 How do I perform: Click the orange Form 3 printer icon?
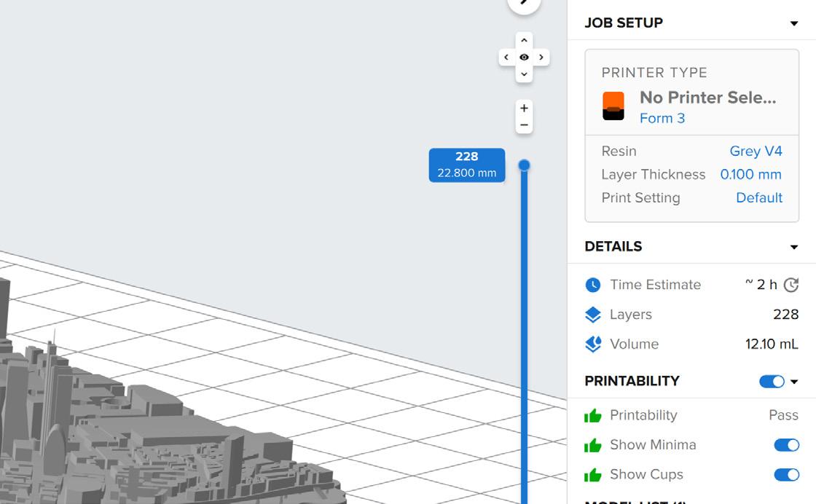pyautogui.click(x=613, y=106)
